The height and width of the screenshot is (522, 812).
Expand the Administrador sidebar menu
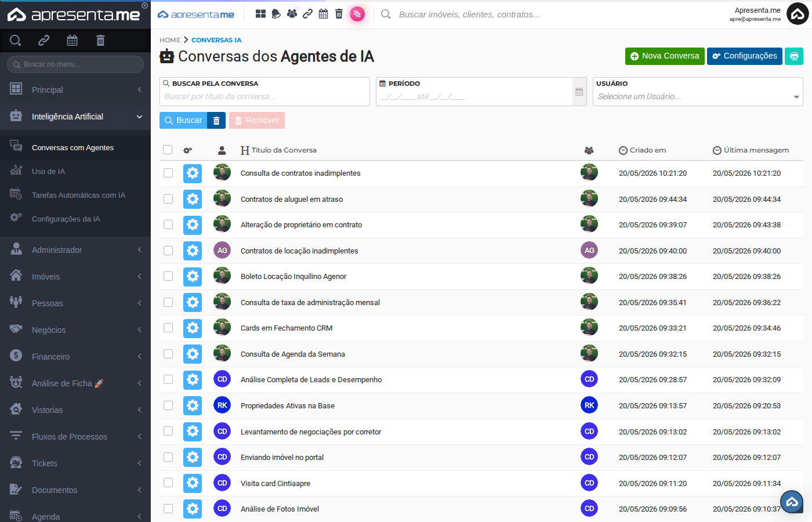tap(75, 250)
